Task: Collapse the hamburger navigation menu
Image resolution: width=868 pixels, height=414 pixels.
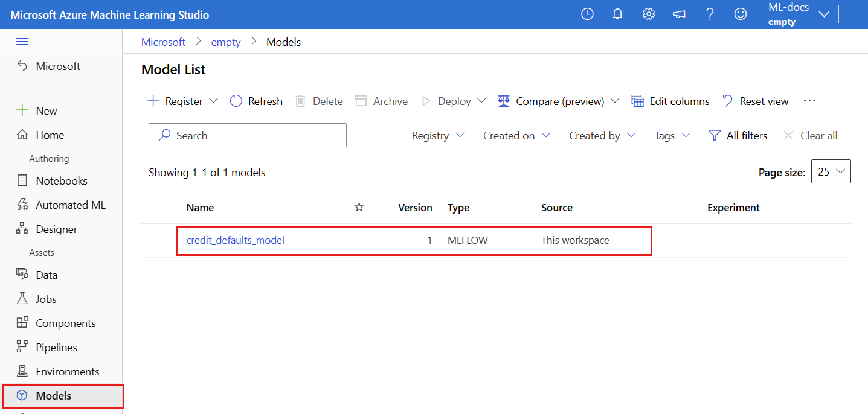Action: [x=22, y=41]
